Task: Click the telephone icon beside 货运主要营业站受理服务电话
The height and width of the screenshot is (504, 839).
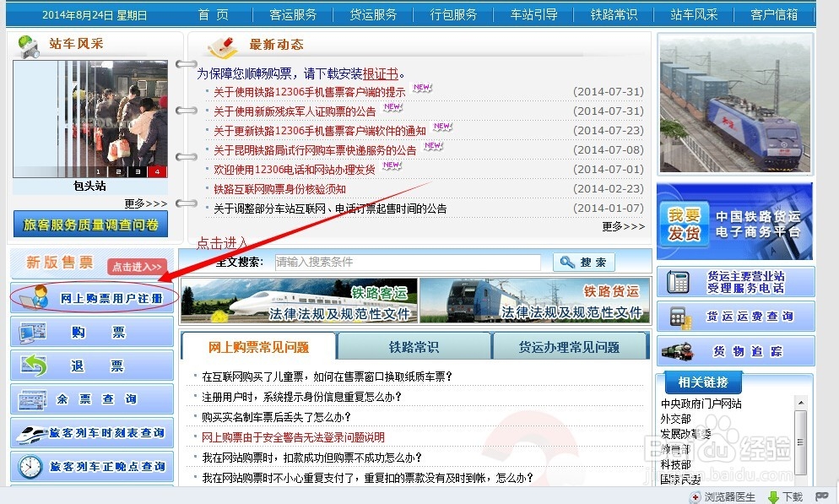Action: (678, 282)
